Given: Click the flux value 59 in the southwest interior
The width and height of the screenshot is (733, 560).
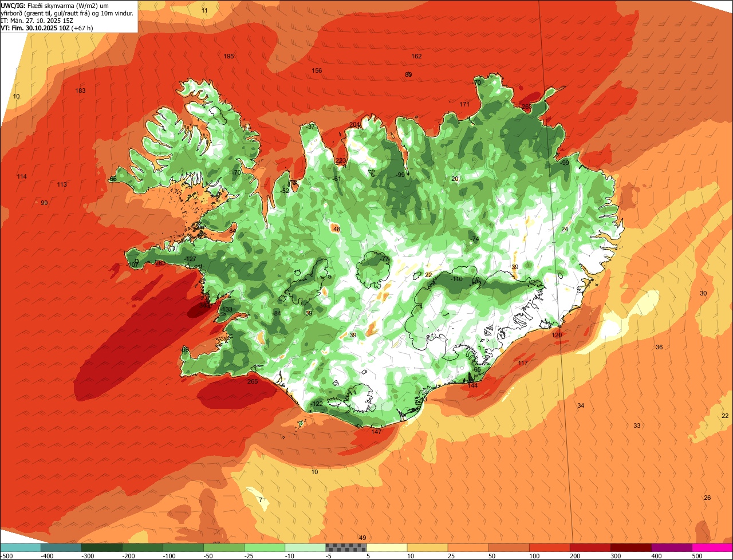Looking at the screenshot, I should pyautogui.click(x=309, y=313).
